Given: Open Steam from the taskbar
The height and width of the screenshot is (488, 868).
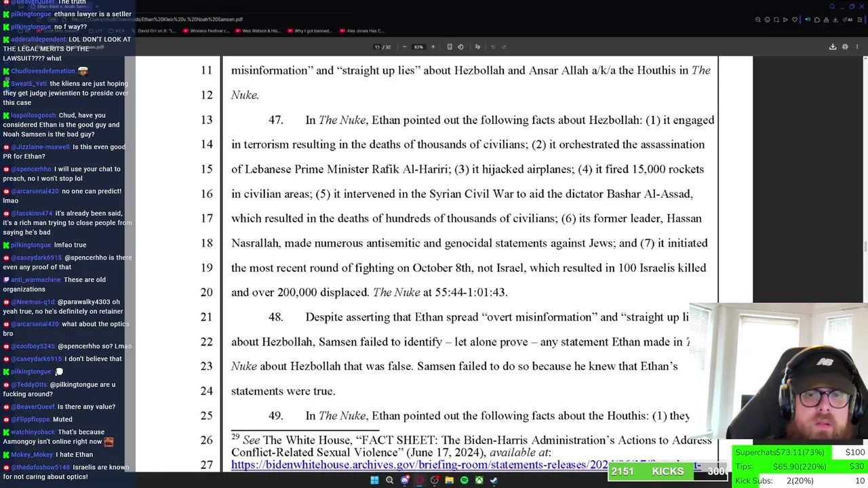Looking at the screenshot, I should [494, 480].
